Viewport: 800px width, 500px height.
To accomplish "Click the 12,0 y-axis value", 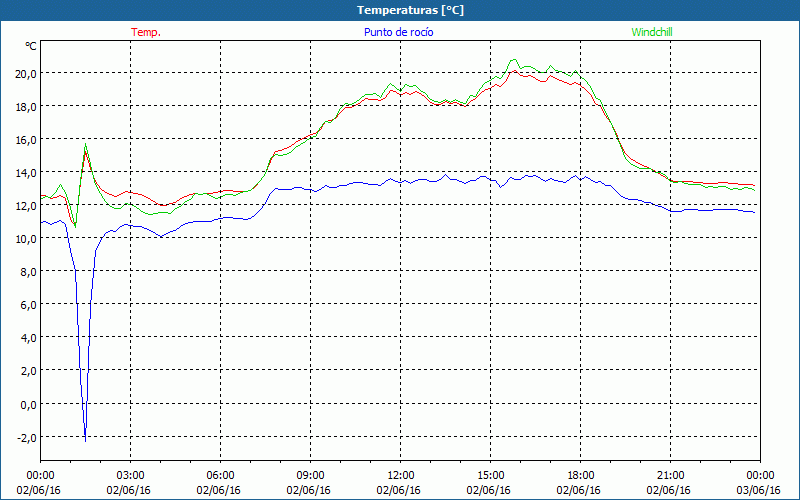I will [x=26, y=206].
